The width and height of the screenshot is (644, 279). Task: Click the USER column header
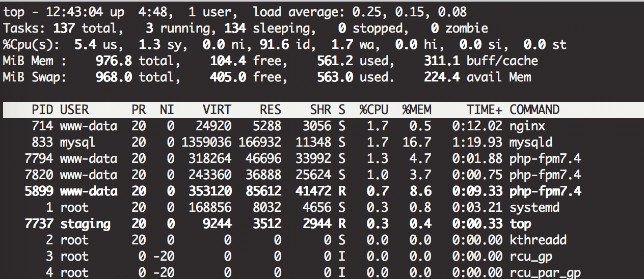(x=74, y=109)
